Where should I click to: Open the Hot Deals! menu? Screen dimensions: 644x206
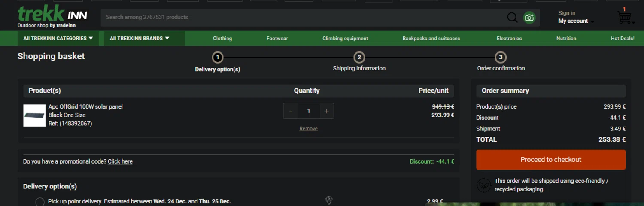623,39
